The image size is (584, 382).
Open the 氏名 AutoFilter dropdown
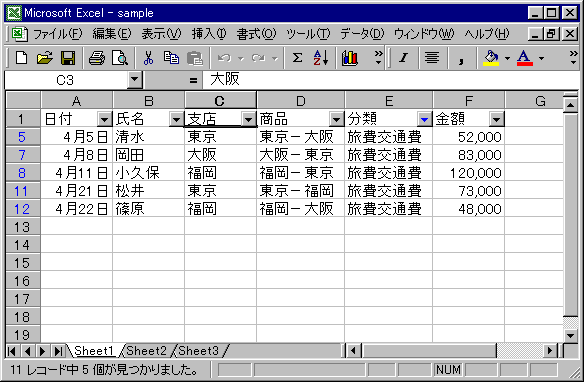[x=176, y=120]
